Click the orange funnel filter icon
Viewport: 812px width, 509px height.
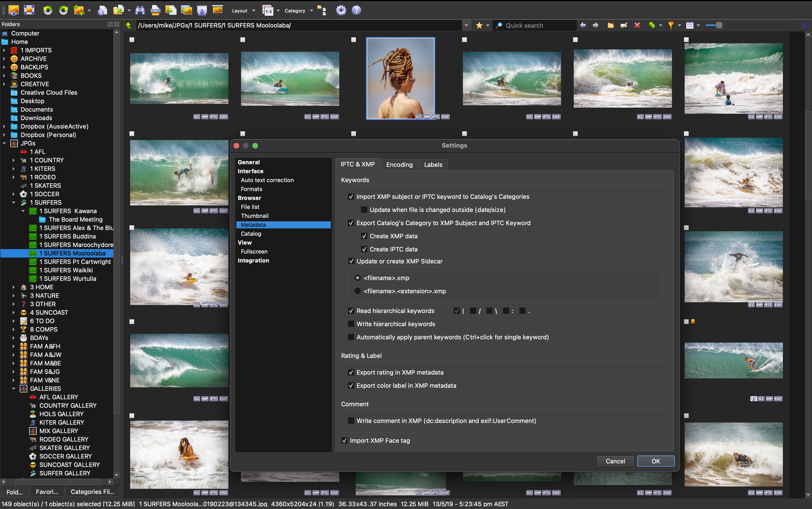[671, 25]
